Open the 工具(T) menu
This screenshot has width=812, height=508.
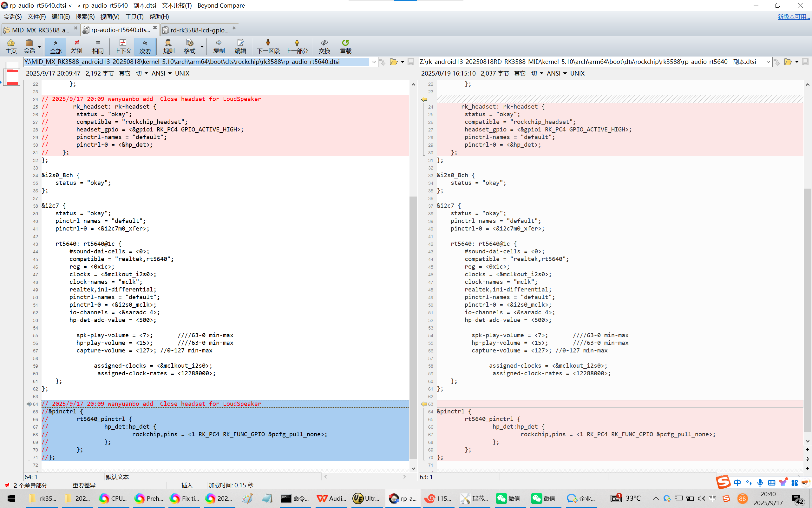pyautogui.click(x=134, y=17)
